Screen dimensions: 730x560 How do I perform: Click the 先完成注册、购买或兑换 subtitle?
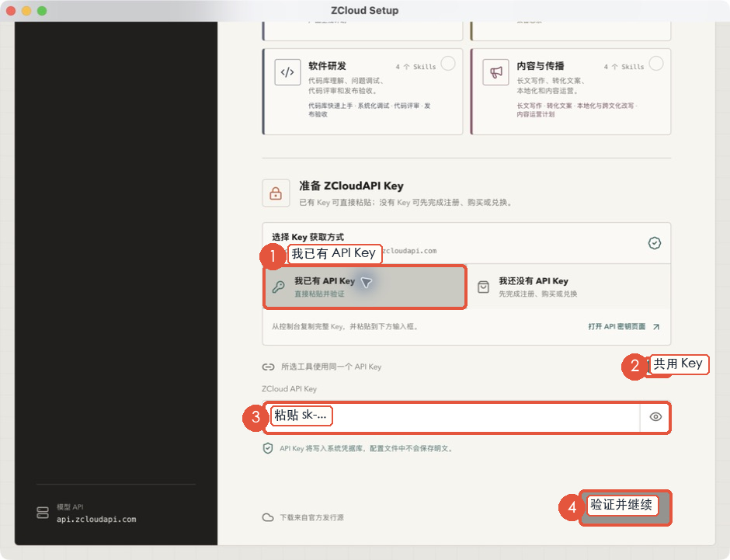pyautogui.click(x=537, y=294)
